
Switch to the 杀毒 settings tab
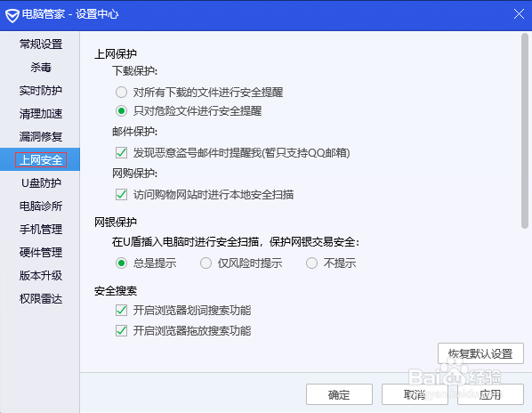(41, 67)
